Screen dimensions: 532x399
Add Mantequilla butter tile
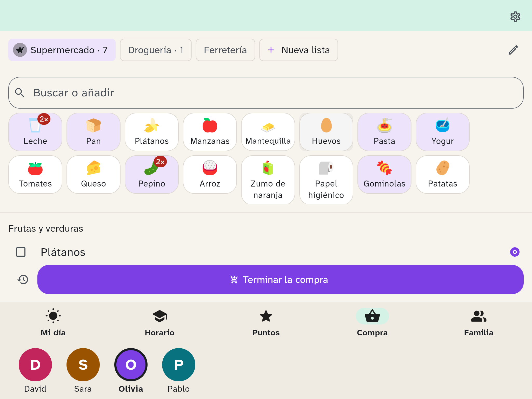pyautogui.click(x=268, y=132)
